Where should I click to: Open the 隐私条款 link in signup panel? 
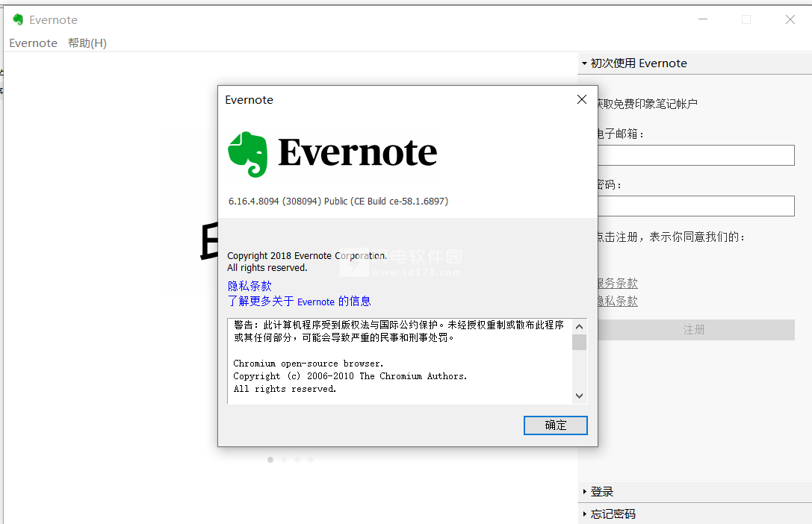[617, 301]
